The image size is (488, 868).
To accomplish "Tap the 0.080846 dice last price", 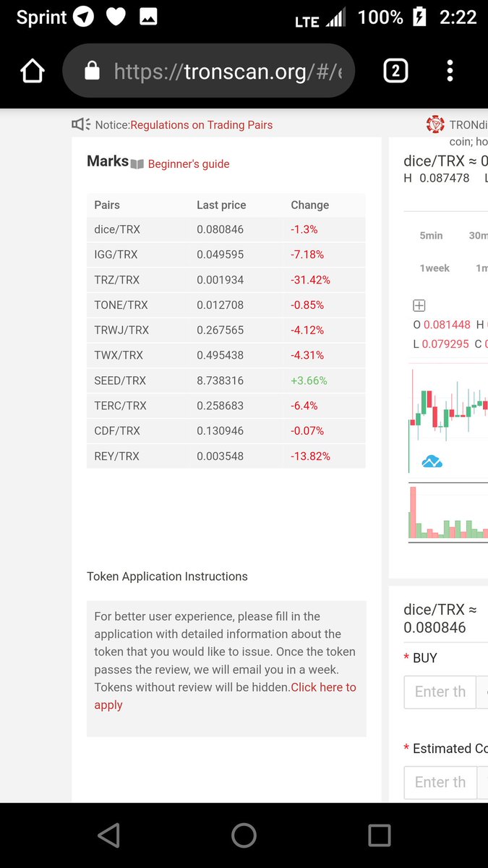I will pos(220,229).
